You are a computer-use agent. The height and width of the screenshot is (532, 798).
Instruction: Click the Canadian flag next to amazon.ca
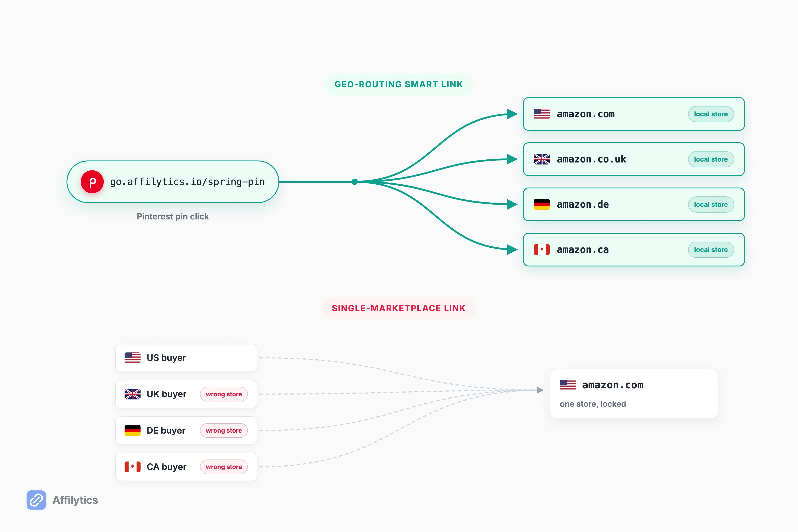point(542,250)
